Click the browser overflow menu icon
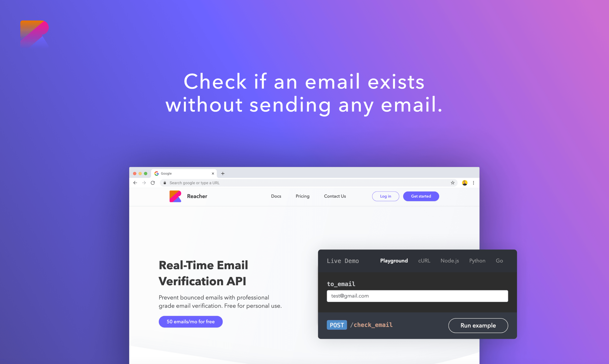Viewport: 609px width, 364px height. (x=474, y=182)
